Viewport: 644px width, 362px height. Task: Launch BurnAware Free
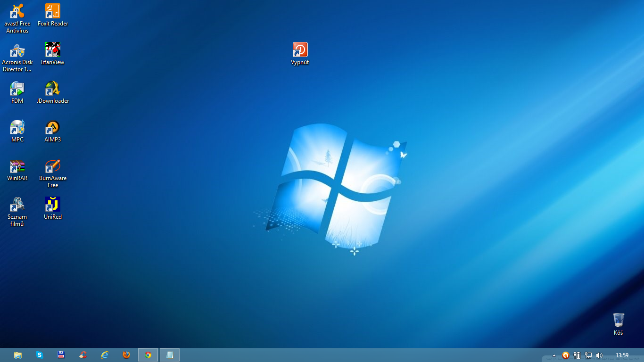tap(52, 166)
